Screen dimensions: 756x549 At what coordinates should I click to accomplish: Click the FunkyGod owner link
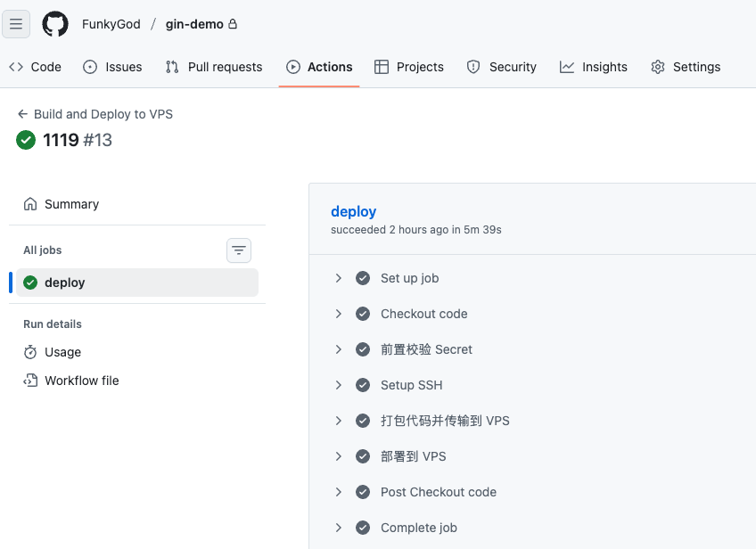[111, 24]
